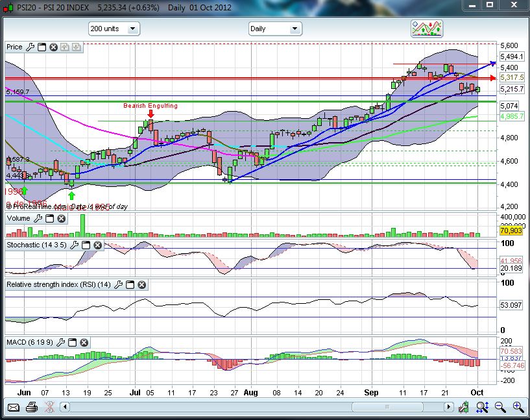Close the Stochastic indicator panel
Viewport: 530px width, 420px height.
pos(97,245)
